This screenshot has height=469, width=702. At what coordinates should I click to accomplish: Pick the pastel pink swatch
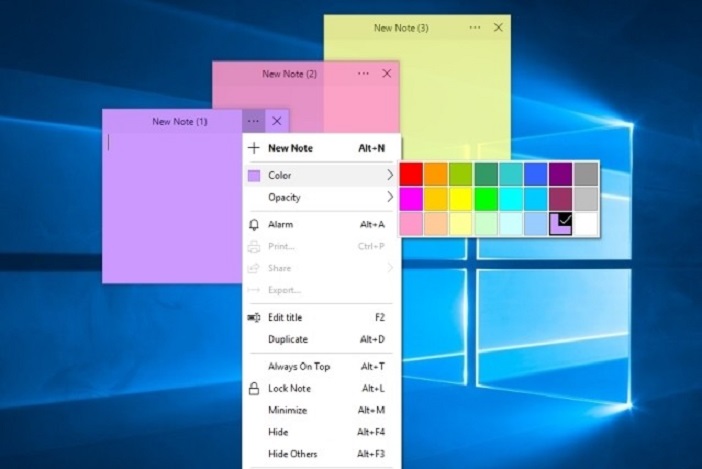click(411, 224)
